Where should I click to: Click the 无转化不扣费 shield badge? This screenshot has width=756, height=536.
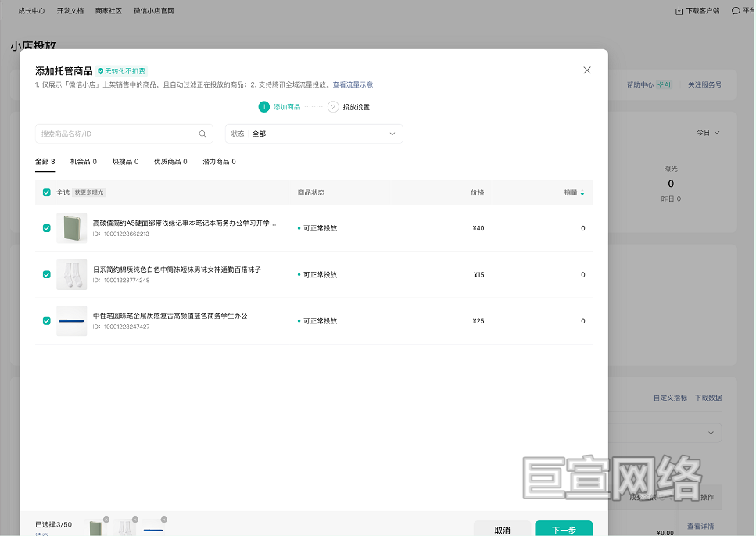point(121,71)
